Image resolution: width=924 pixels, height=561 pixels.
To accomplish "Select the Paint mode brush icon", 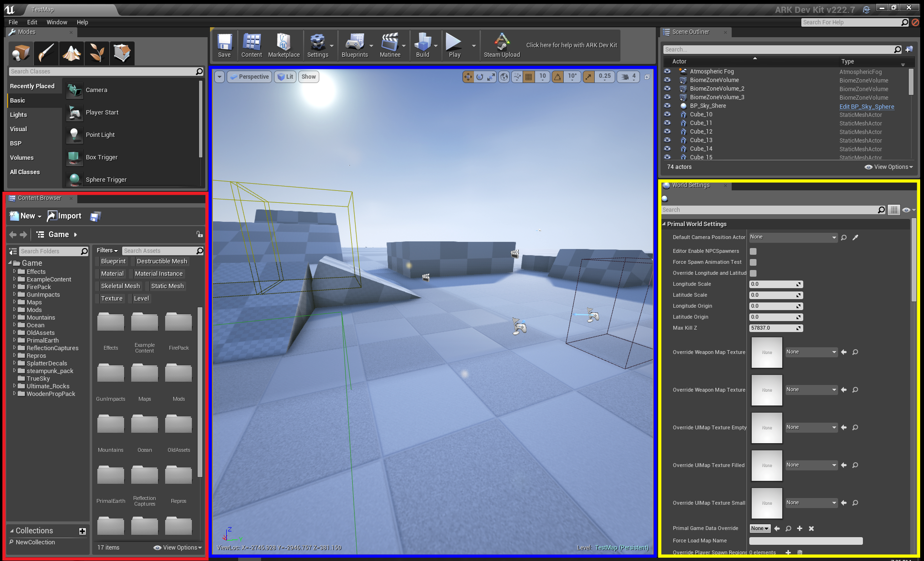I will pos(46,53).
